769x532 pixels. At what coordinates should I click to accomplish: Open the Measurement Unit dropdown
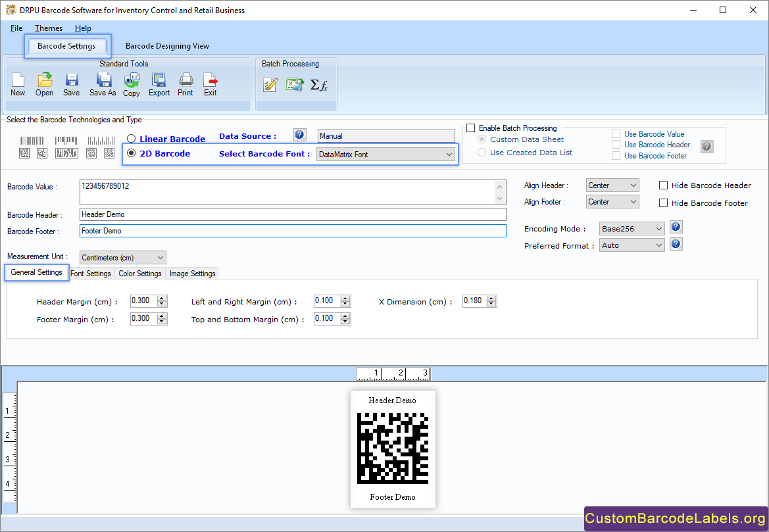coord(123,257)
